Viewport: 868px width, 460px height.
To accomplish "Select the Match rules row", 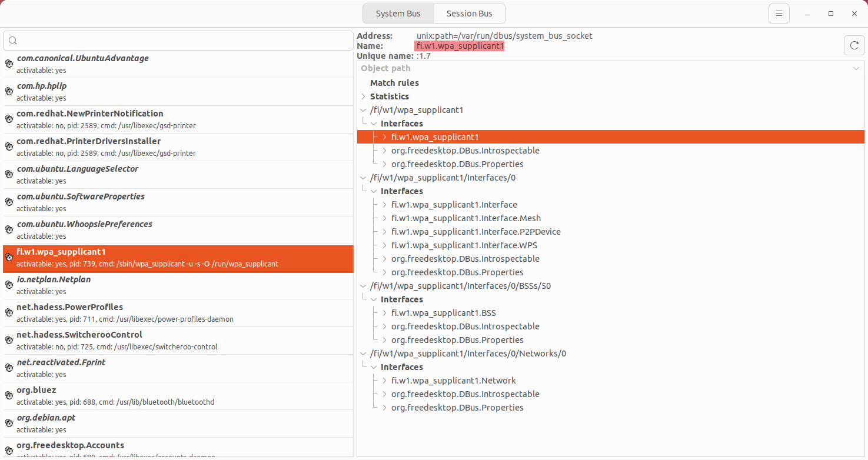I will pos(610,83).
